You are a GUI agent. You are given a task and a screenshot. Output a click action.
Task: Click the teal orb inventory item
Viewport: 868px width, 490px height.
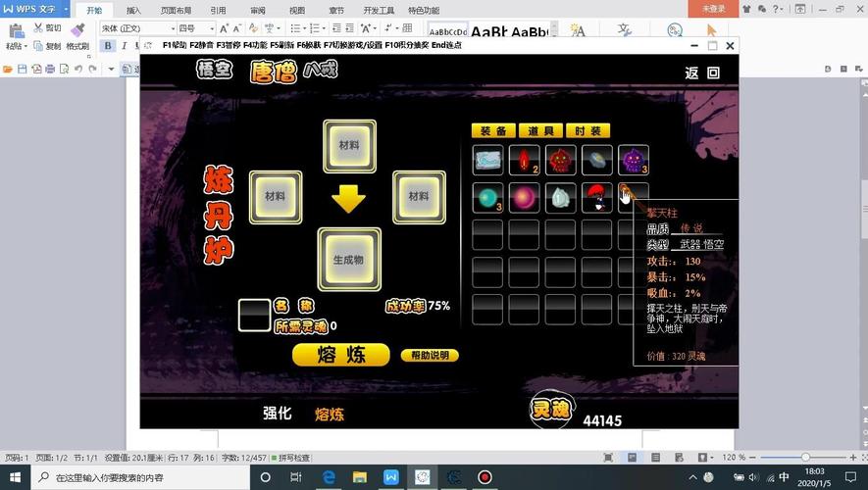(487, 197)
